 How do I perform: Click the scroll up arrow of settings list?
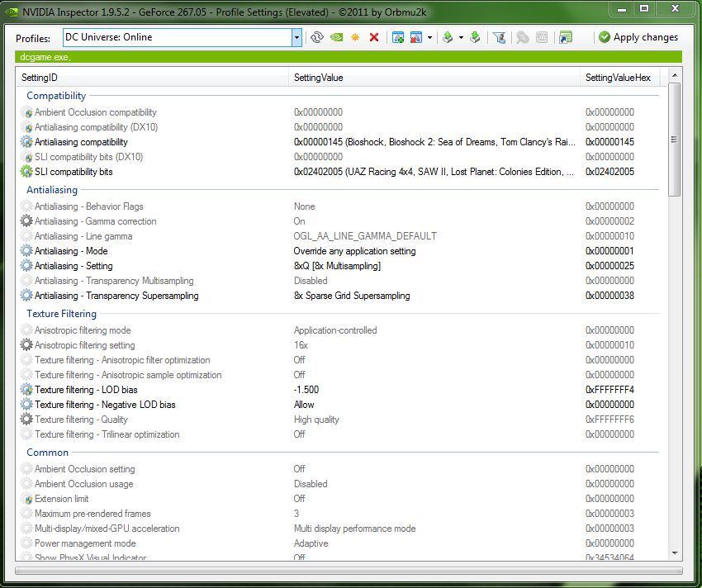675,75
